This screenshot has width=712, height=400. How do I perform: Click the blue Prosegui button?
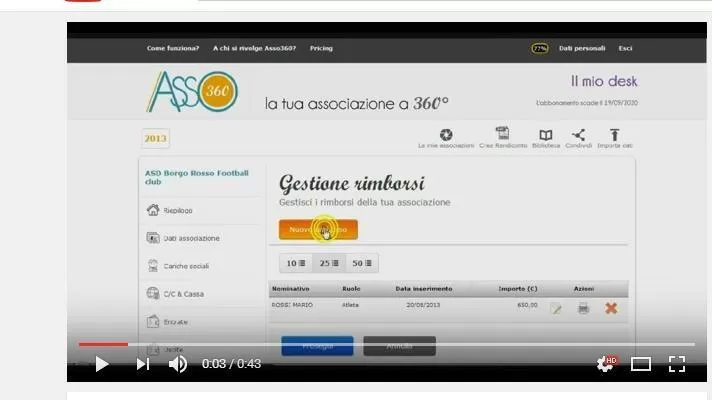pyautogui.click(x=317, y=346)
